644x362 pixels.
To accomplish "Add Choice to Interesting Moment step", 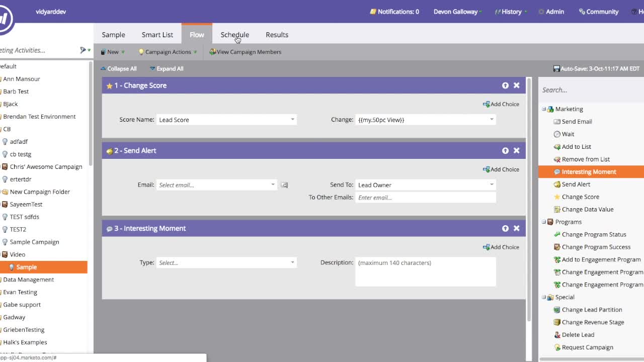I will [501, 247].
